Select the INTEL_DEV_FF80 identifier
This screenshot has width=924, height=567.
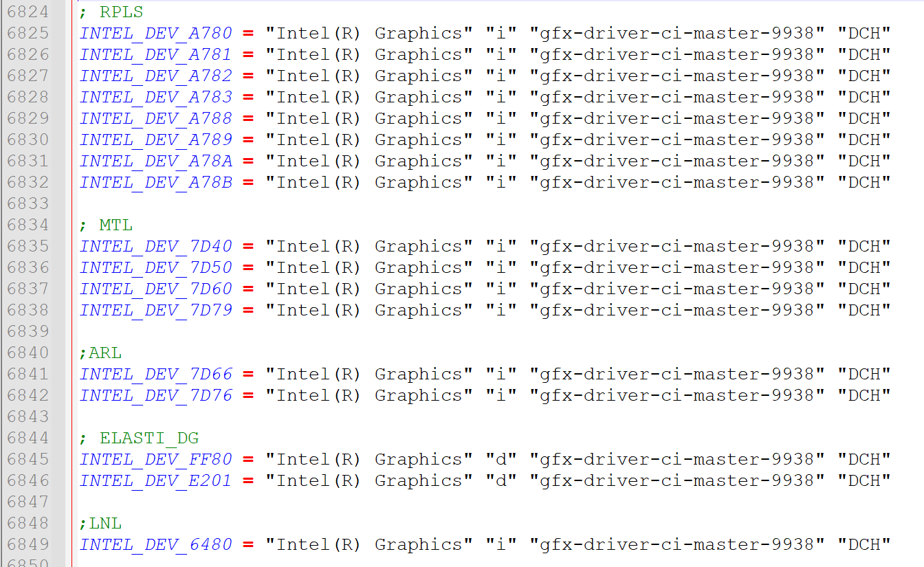pos(156,459)
